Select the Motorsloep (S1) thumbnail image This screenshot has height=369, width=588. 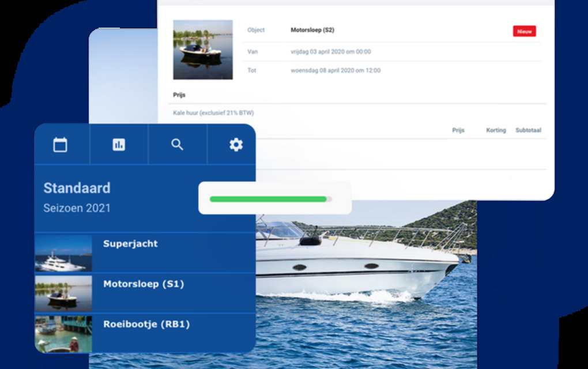pyautogui.click(x=63, y=293)
